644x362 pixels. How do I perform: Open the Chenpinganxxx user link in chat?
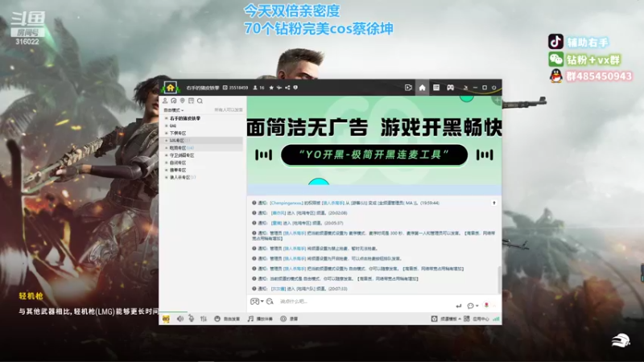point(287,203)
